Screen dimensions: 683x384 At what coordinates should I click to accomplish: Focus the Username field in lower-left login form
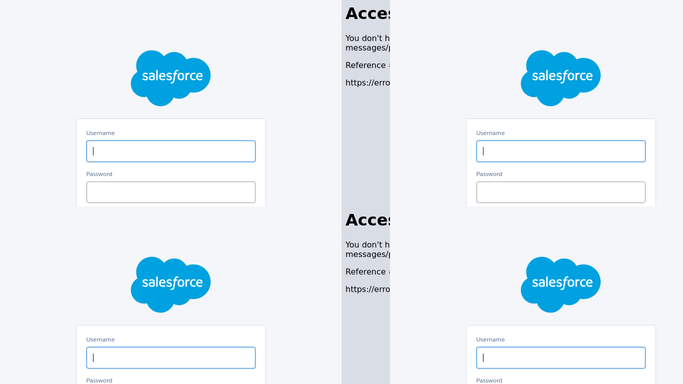[171, 357]
